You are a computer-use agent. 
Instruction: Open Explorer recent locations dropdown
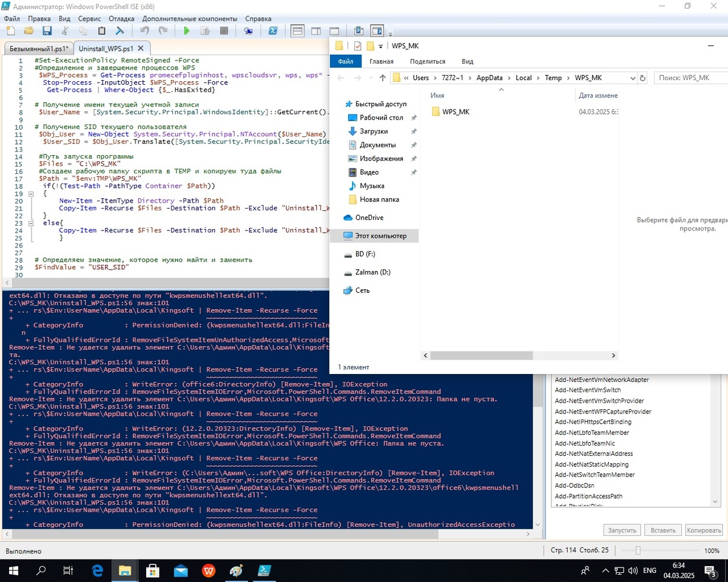(x=371, y=78)
